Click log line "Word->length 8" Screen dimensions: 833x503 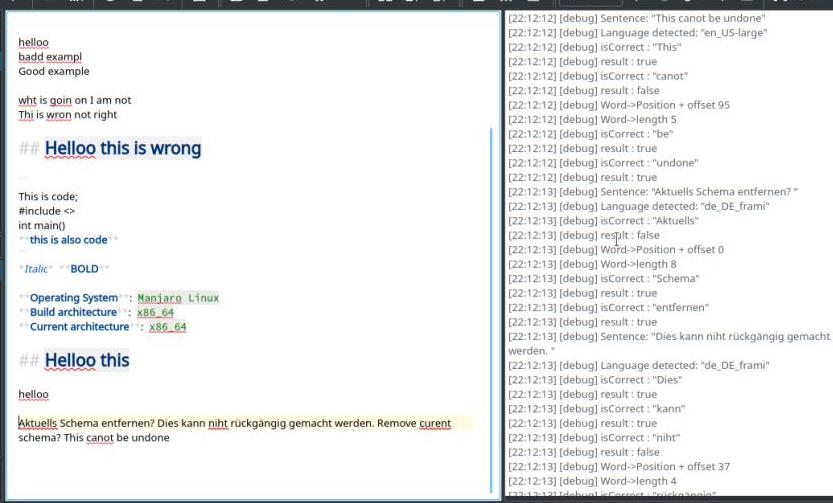592,264
